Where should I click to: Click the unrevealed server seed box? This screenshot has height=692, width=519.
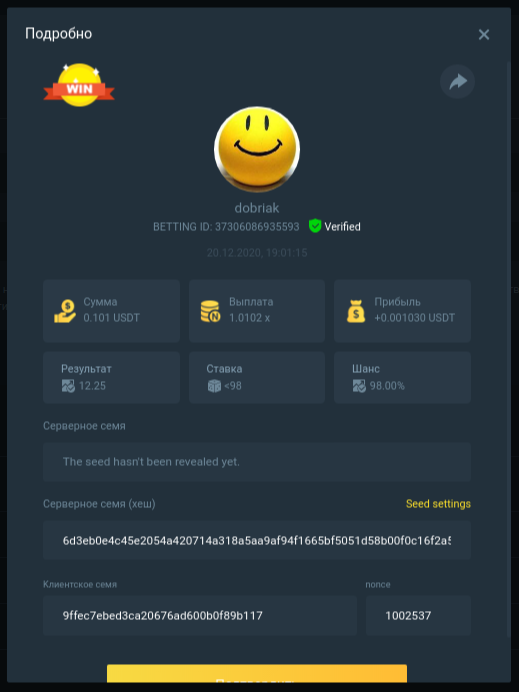tap(257, 462)
